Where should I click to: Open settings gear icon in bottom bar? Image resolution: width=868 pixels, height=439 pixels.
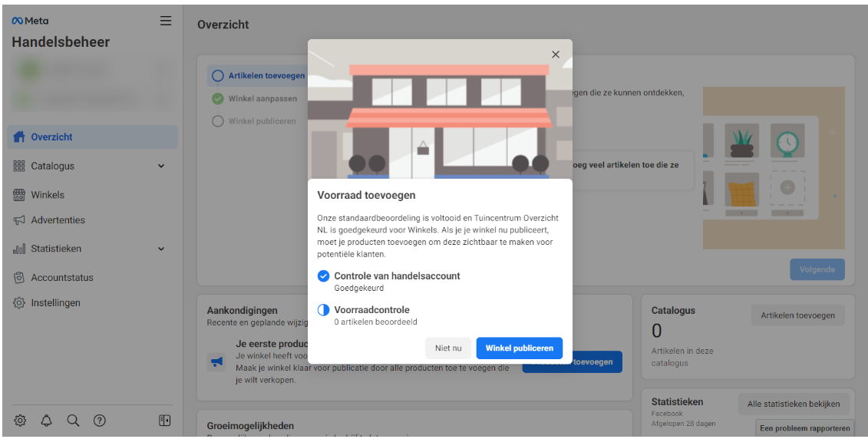tap(20, 420)
